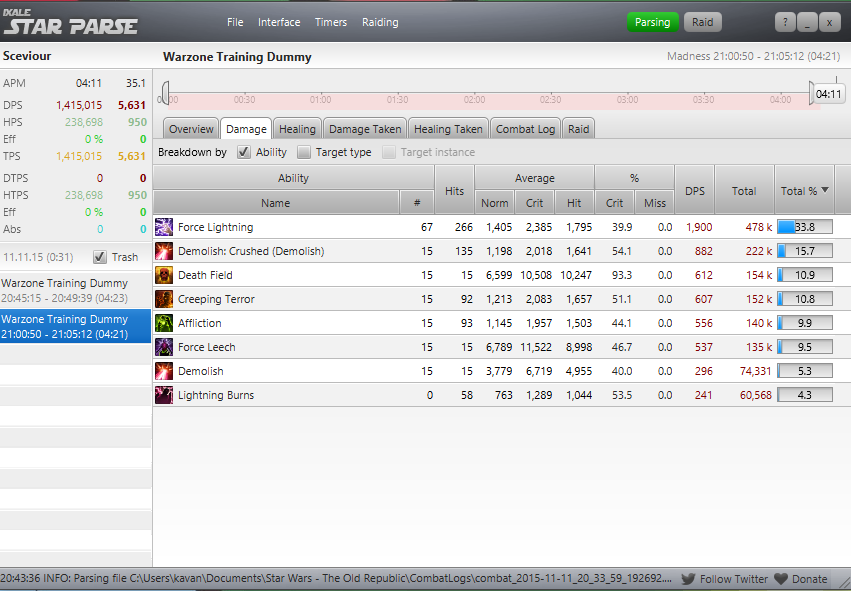Image resolution: width=851 pixels, height=591 pixels.
Task: Sort by the # column header
Action: point(417,203)
